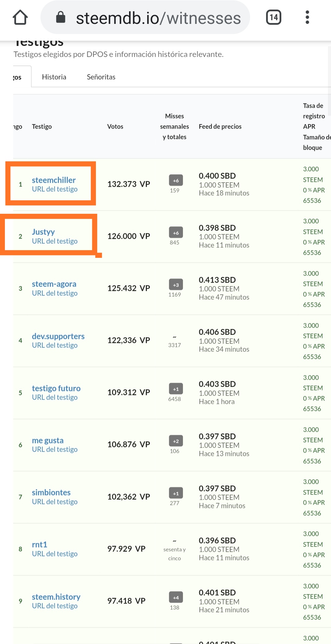Click the 0.400 SBD price feed

click(x=217, y=176)
